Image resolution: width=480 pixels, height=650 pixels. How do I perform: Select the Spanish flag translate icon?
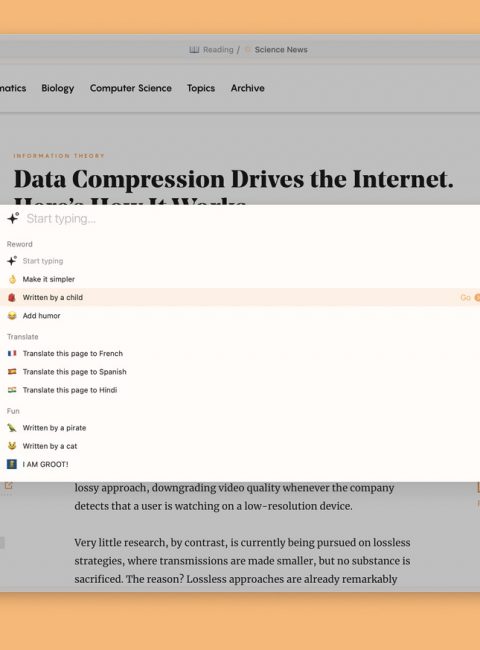point(12,371)
